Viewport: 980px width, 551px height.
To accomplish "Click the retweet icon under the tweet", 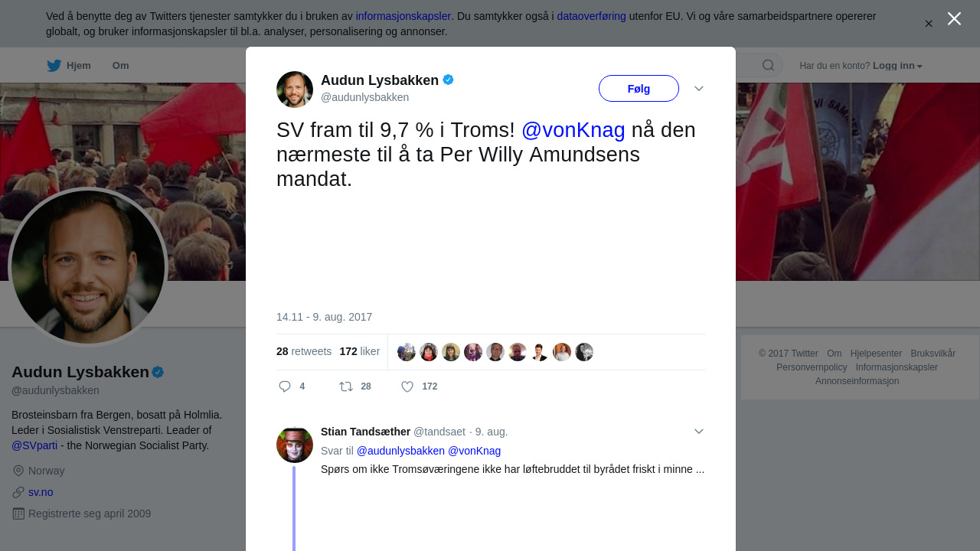I will coord(346,386).
